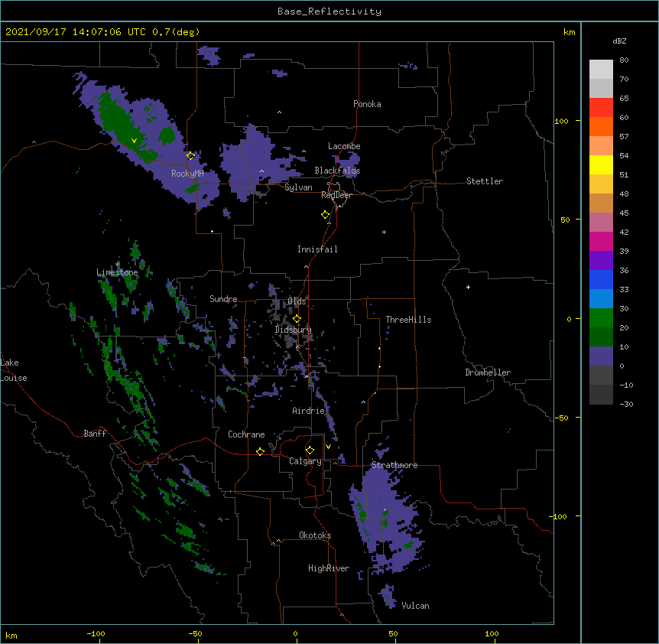Screen dimensions: 659x644
Task: Click the HighRiver town label
Action: coord(329,568)
